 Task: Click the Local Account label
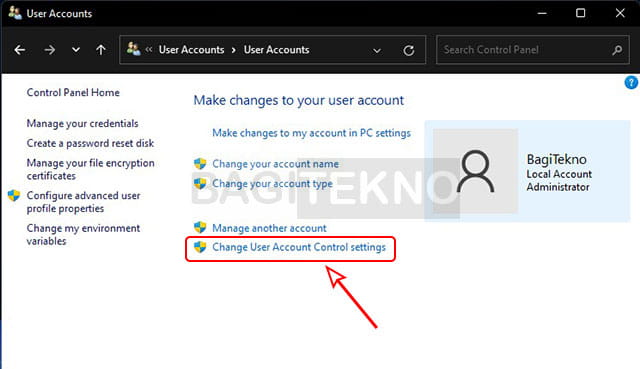click(x=559, y=174)
